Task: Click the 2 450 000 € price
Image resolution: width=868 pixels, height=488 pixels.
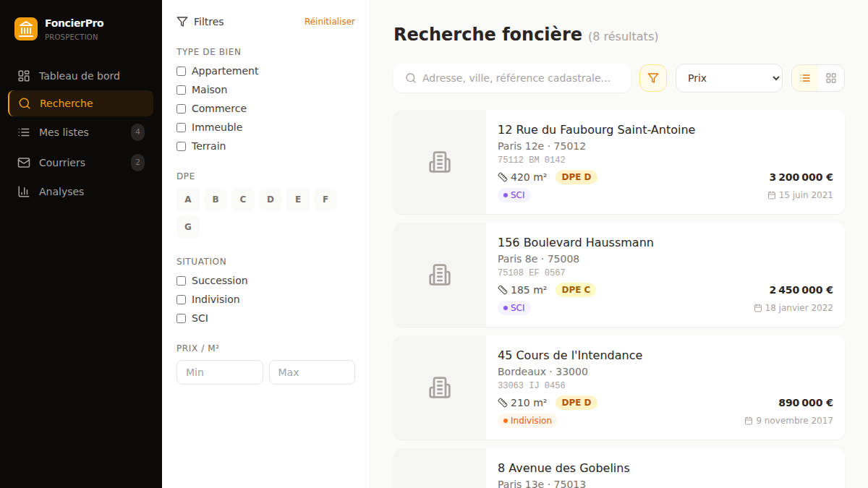Action: (x=801, y=290)
